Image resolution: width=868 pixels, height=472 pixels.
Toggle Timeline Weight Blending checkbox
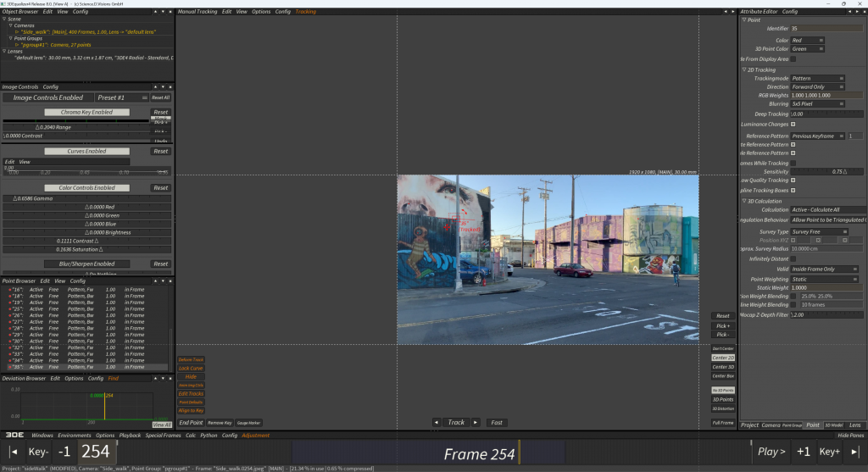[793, 305]
